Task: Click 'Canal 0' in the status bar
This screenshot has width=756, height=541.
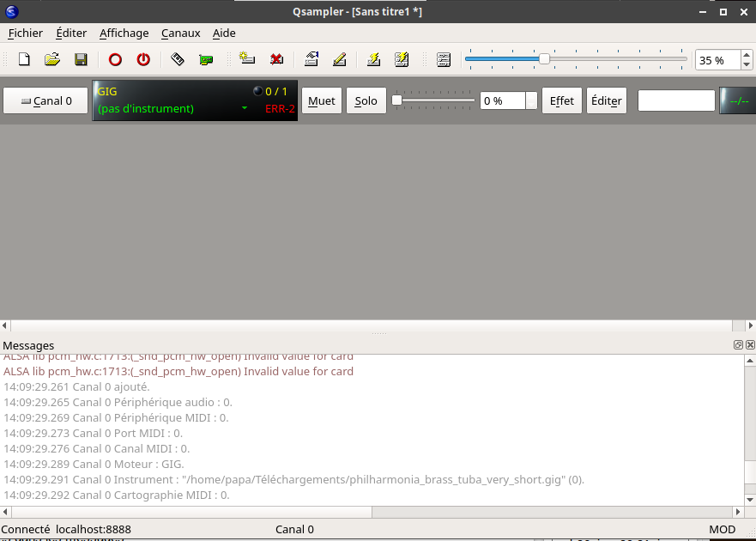Action: click(x=294, y=530)
